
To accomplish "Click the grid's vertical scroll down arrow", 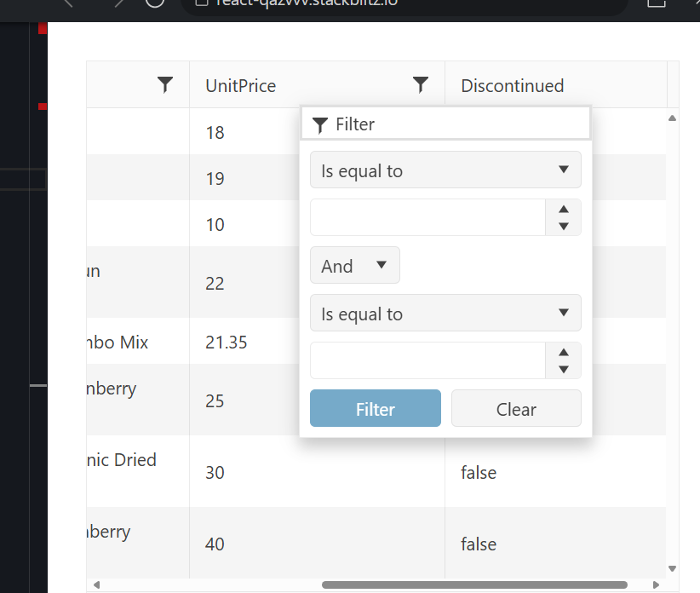I will (672, 568).
